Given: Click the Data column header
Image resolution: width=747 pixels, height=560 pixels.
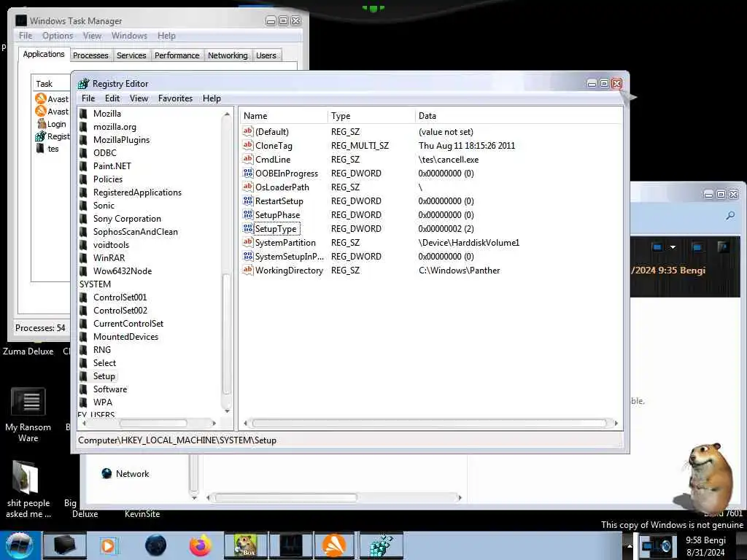Looking at the screenshot, I should (x=519, y=116).
